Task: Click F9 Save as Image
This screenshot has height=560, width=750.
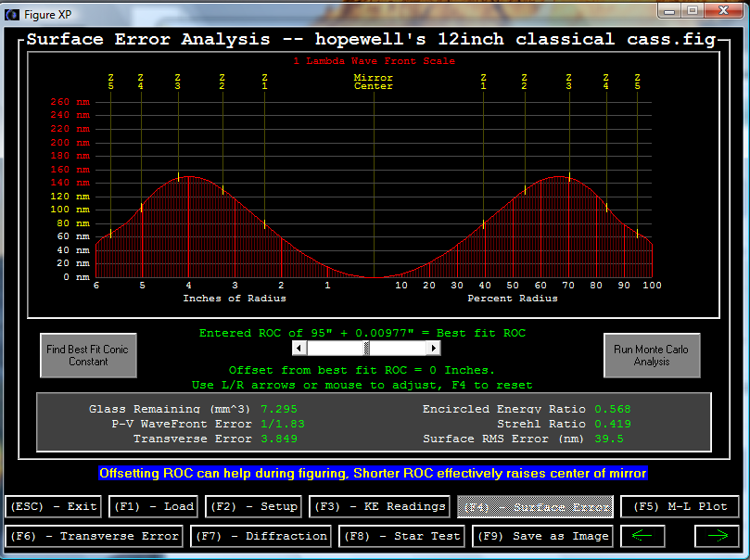Action: 543,535
